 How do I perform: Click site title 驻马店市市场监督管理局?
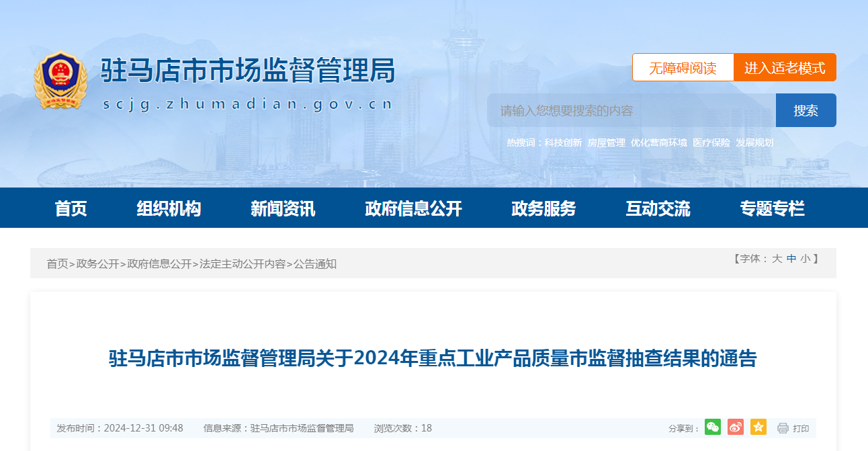coord(247,71)
